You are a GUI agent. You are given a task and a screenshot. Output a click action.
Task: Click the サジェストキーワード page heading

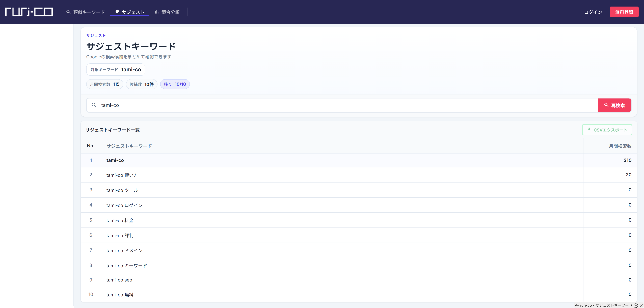(131, 46)
